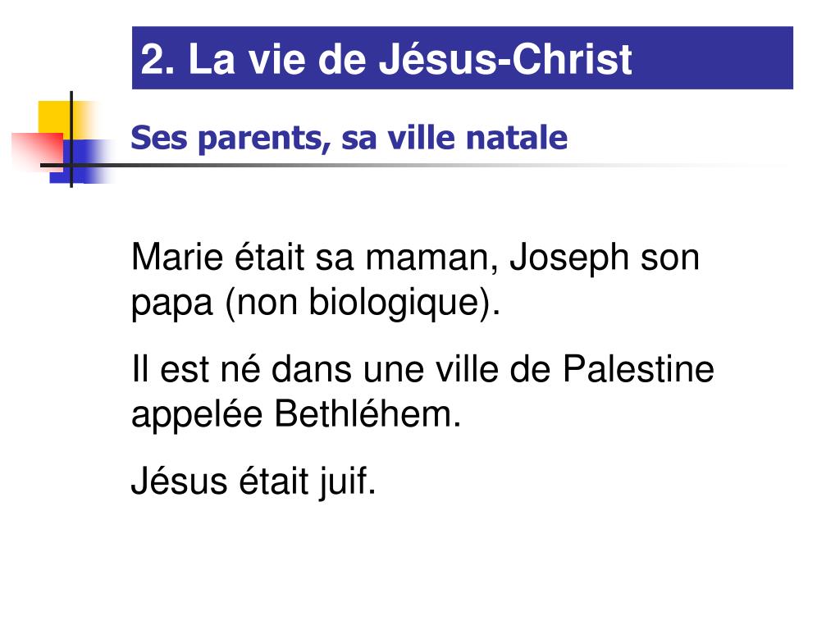840x630 pixels.
Task: Select the title '2. La vie de Jésus-Christ'
Action: click(386, 58)
